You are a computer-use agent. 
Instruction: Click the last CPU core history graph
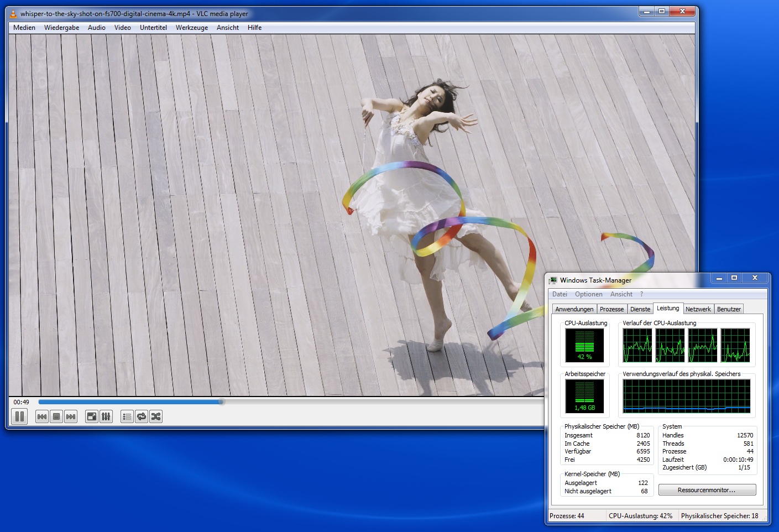coord(735,345)
